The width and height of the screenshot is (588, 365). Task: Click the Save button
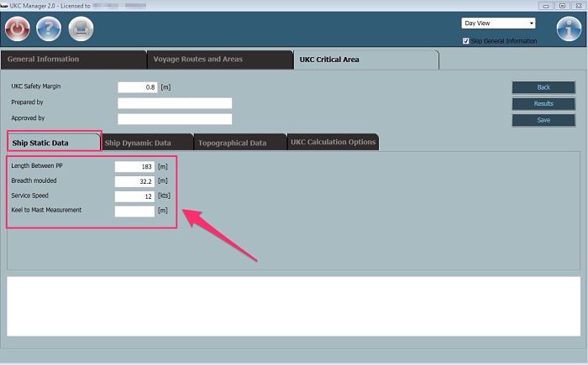coord(543,120)
